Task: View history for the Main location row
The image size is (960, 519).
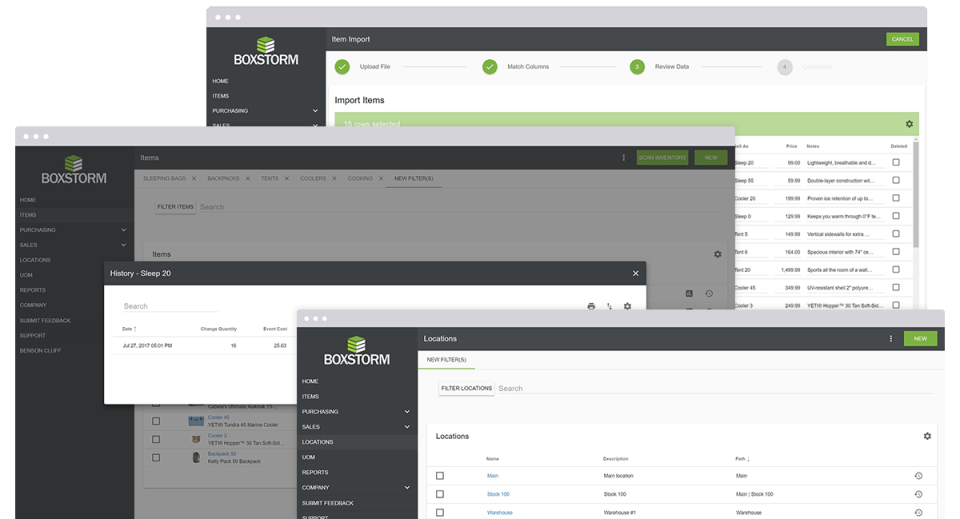Action: point(918,476)
